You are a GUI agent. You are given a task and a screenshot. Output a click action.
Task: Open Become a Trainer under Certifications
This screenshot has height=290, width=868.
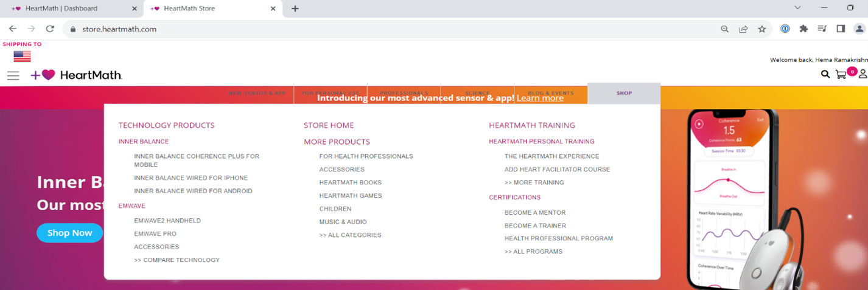click(x=535, y=226)
